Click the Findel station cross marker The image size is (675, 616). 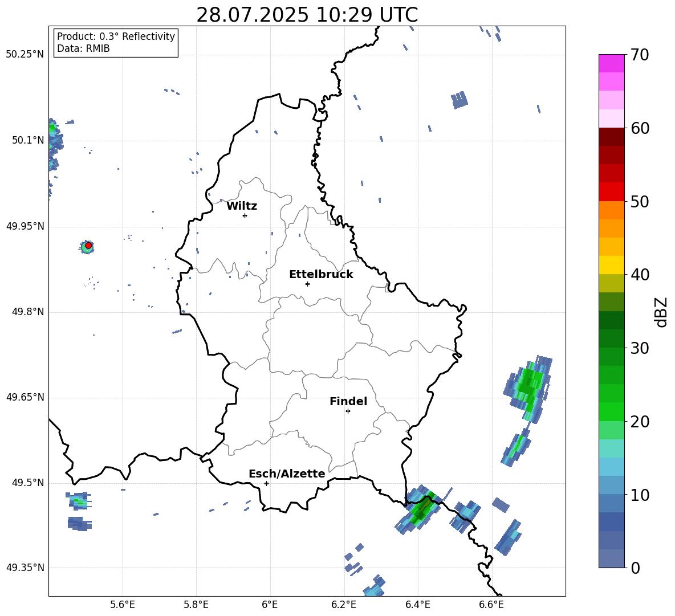tap(348, 411)
